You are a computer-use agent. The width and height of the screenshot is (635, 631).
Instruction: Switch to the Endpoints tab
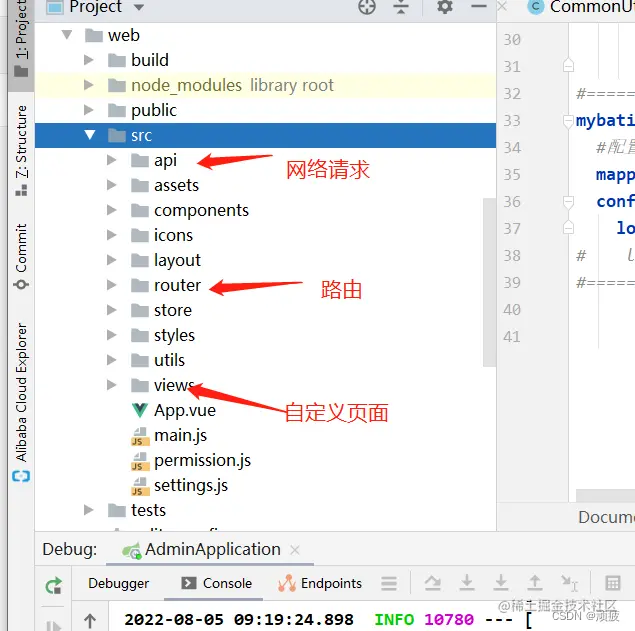(320, 584)
